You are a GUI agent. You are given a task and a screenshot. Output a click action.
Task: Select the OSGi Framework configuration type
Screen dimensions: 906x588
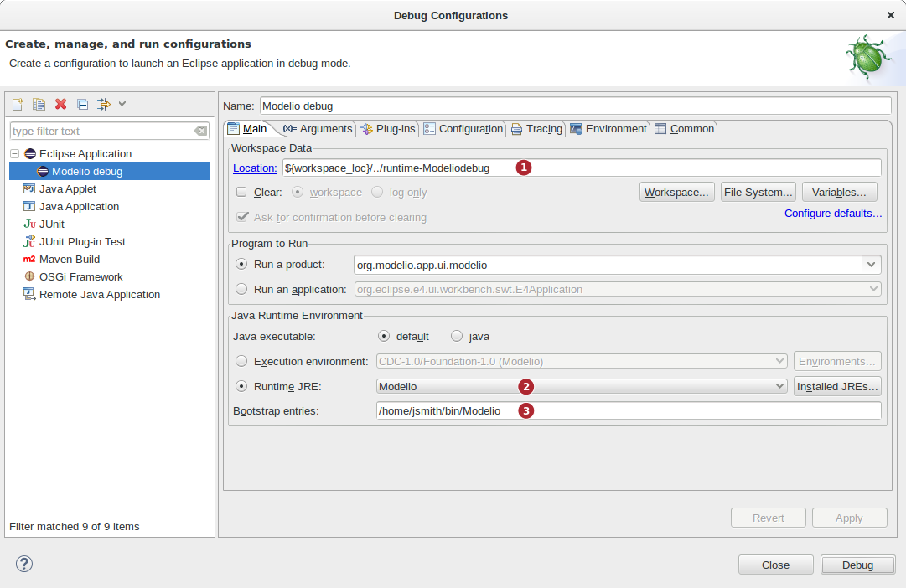80,276
